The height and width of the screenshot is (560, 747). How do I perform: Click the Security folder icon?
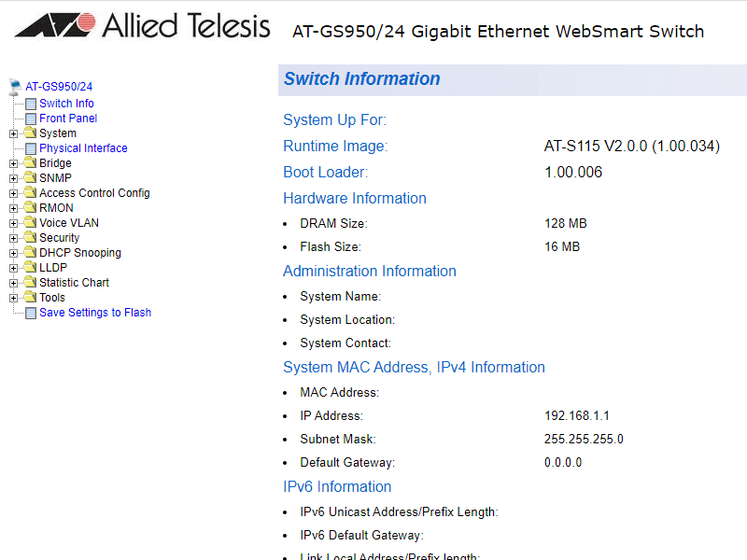point(30,238)
